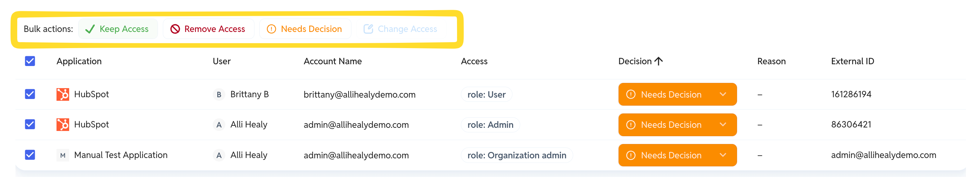Expand the decision chevron for the Organization admin row
The image size is (980, 191).
click(x=723, y=155)
